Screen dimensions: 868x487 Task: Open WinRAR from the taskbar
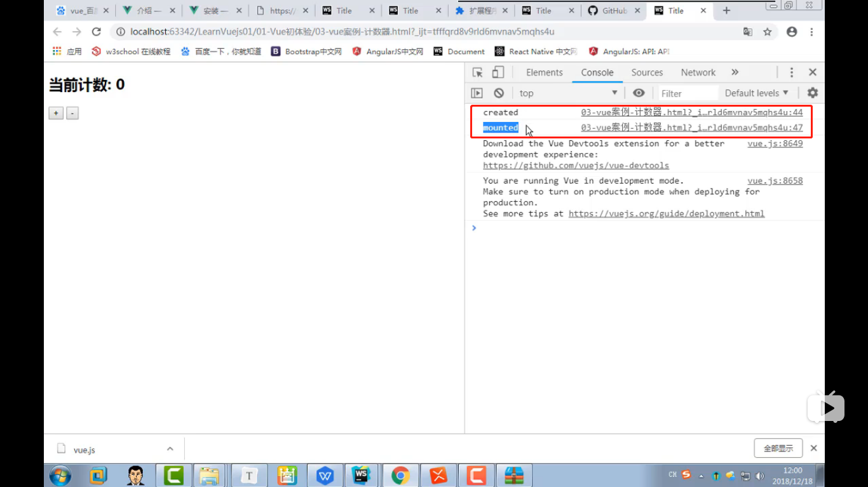point(514,475)
